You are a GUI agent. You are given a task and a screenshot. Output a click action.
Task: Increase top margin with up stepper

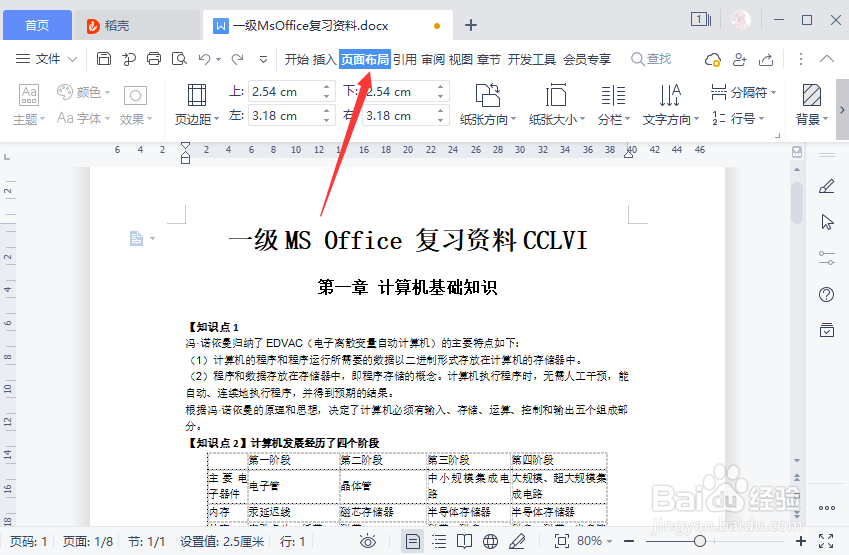tap(326, 87)
